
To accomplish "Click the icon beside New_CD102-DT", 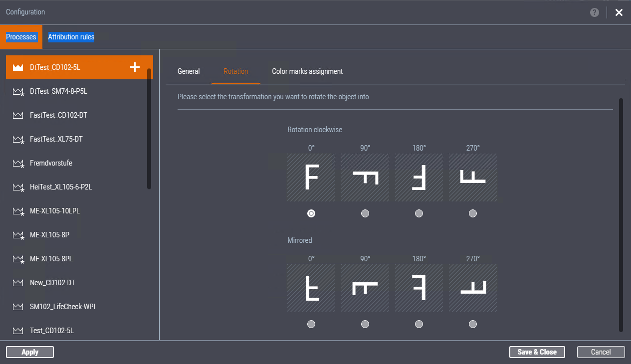I will click(x=17, y=282).
